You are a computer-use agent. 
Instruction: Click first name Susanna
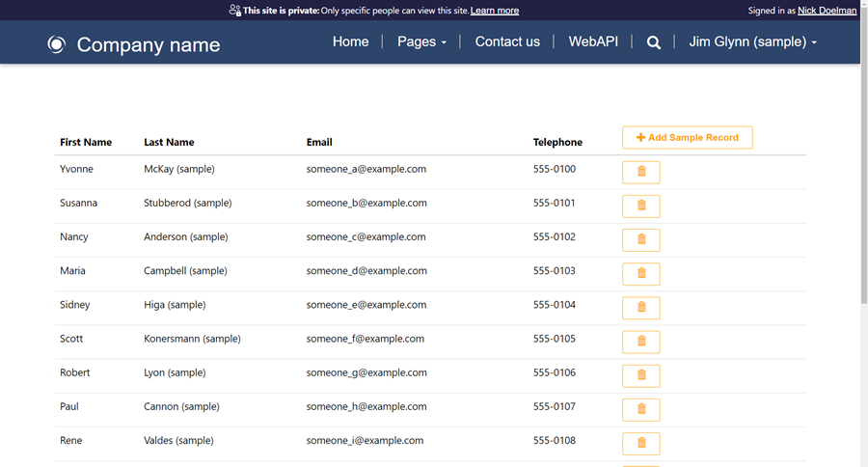click(x=79, y=203)
